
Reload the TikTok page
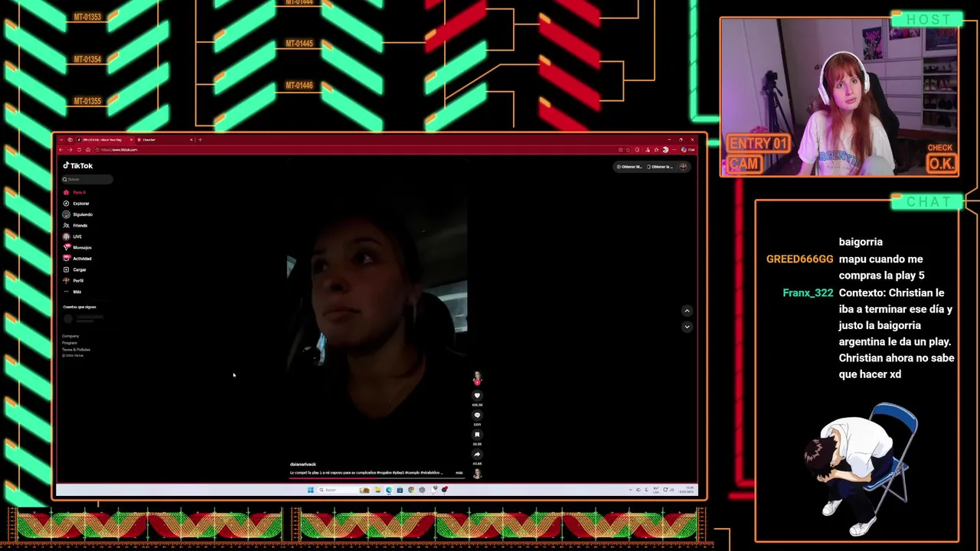coord(79,150)
